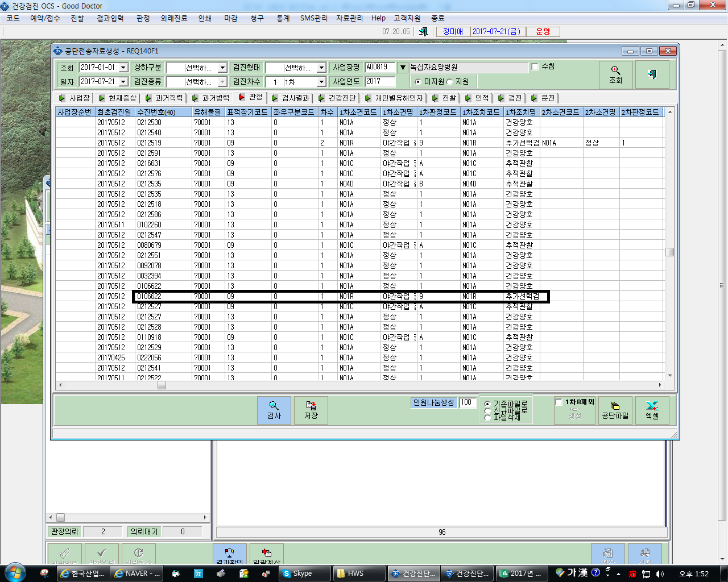Export the grid with the 엑셀 icon
Image resolution: width=728 pixels, height=582 pixels.
[652, 410]
